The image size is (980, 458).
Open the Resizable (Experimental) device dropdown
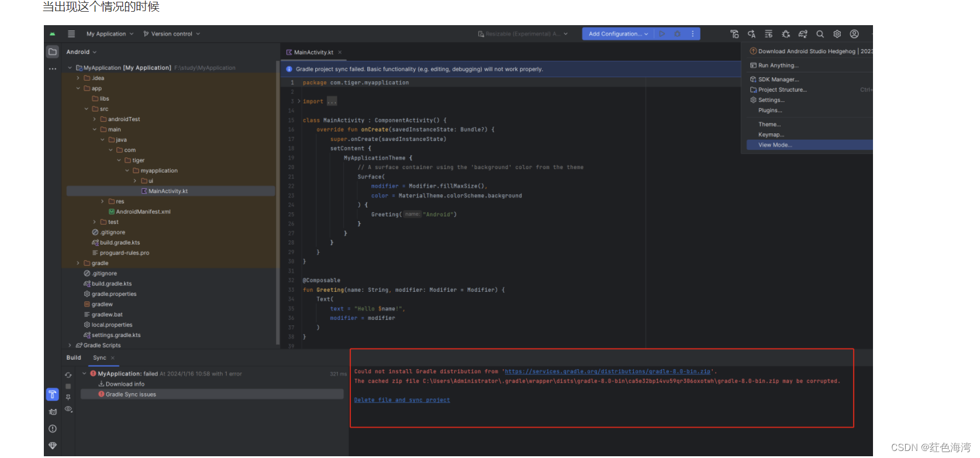522,34
